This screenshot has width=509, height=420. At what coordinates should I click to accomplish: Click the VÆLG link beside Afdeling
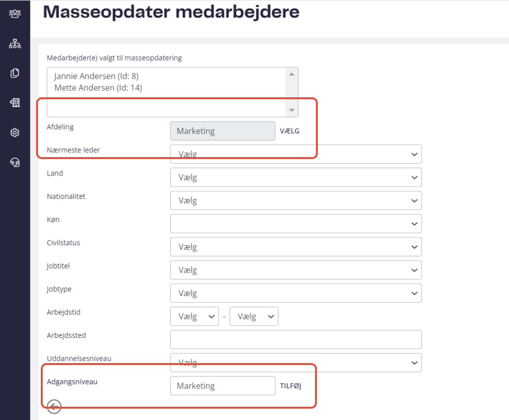(289, 131)
